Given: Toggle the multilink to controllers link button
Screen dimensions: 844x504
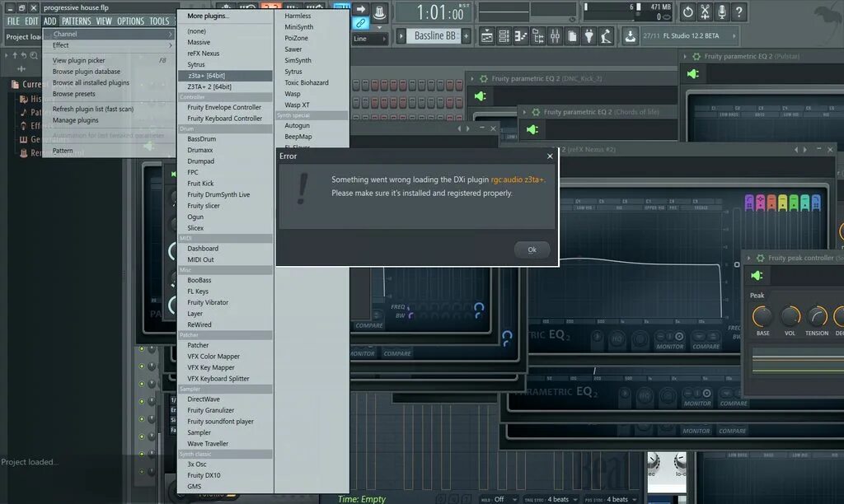Looking at the screenshot, I should coord(361,23).
